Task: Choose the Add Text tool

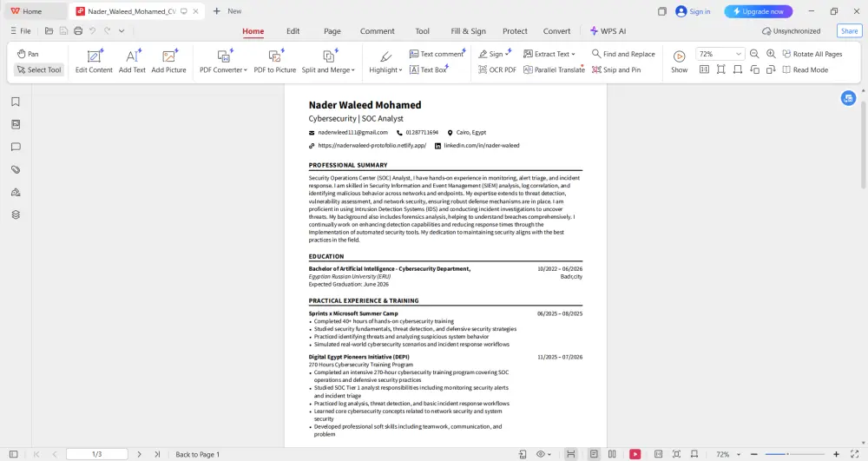Action: click(x=132, y=62)
